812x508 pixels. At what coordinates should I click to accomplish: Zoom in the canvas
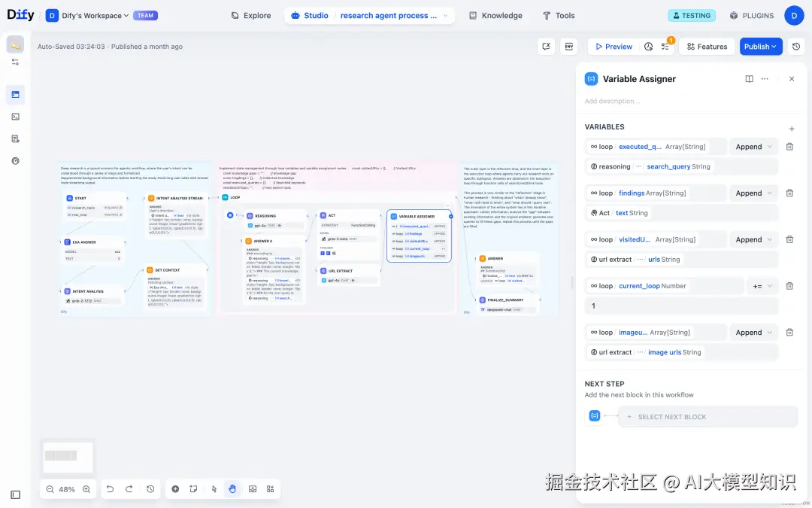(x=86, y=489)
